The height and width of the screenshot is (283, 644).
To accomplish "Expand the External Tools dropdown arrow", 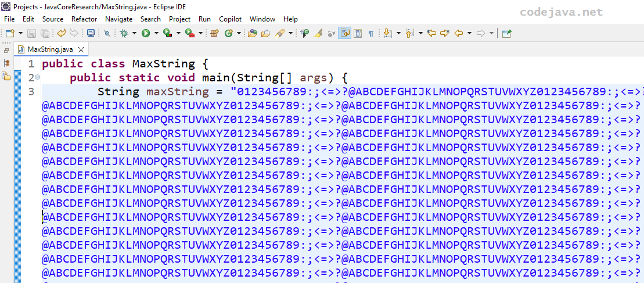I will pyautogui.click(x=200, y=33).
